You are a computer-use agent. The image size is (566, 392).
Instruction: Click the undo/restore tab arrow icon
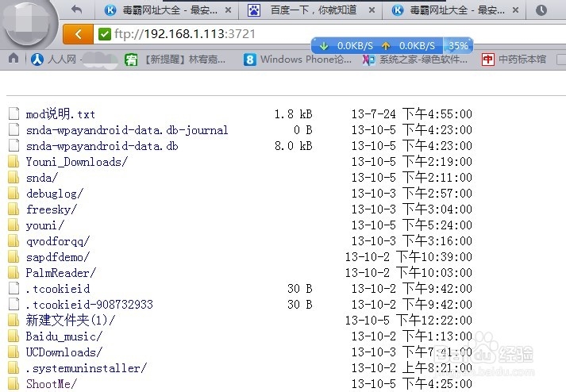(x=76, y=10)
